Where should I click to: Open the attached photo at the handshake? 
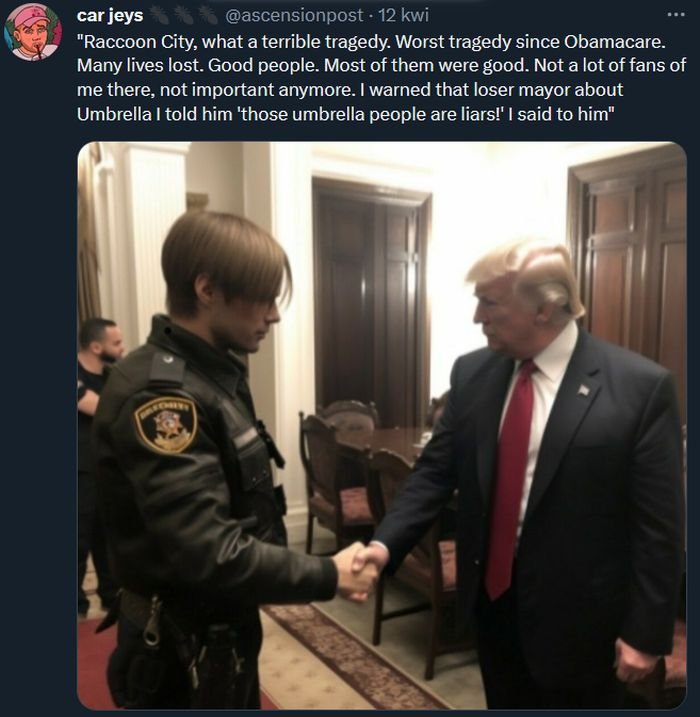pos(361,571)
